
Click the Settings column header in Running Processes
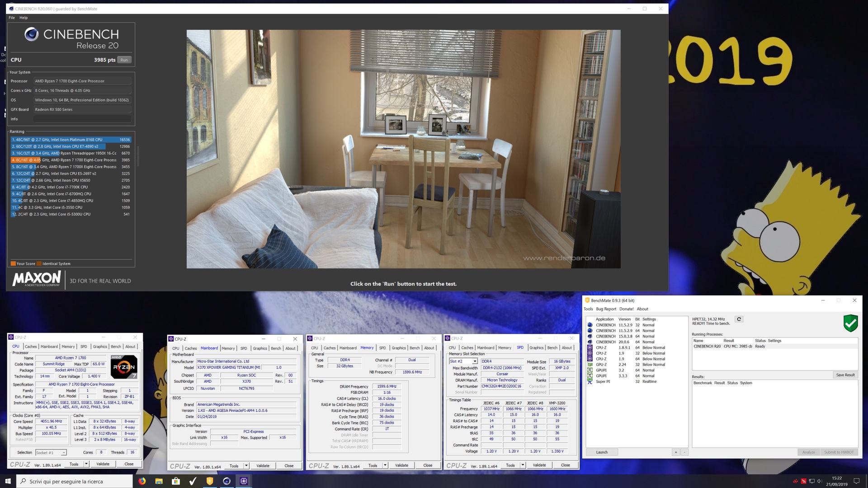774,341
